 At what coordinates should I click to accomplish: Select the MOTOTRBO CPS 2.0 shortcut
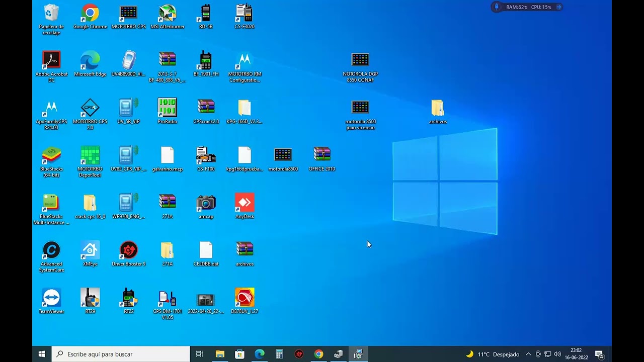[90, 114]
